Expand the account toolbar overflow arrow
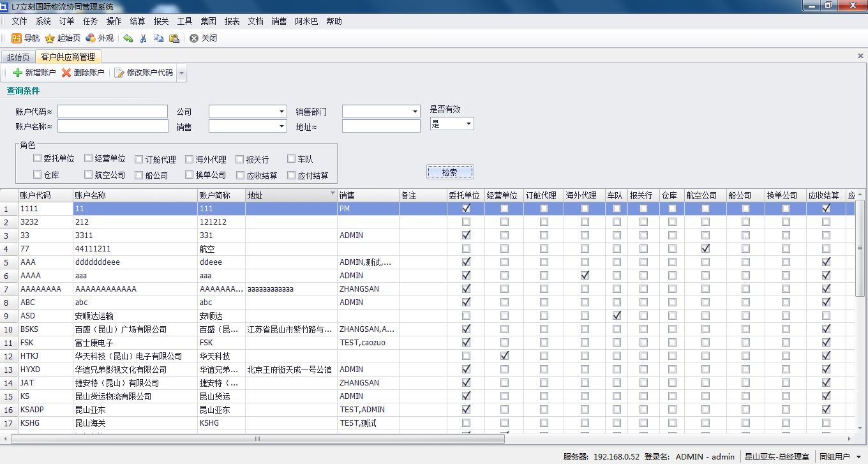 [x=182, y=73]
